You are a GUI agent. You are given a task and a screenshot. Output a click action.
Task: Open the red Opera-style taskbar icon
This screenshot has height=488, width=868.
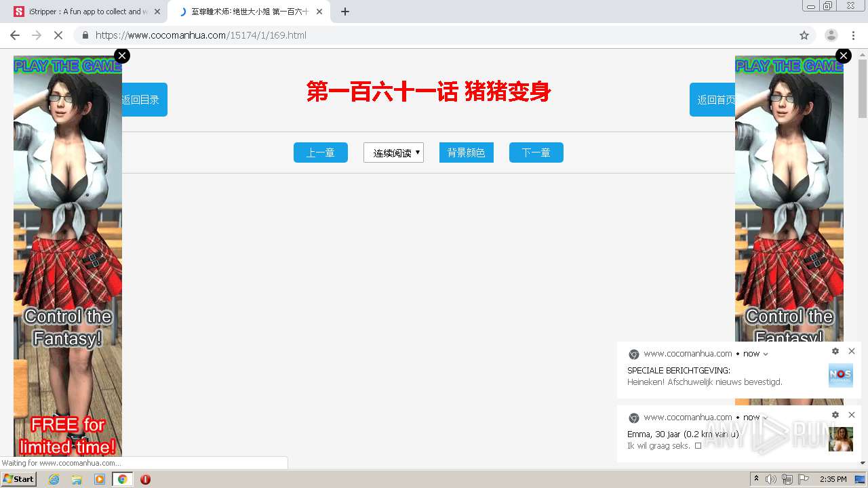click(145, 479)
